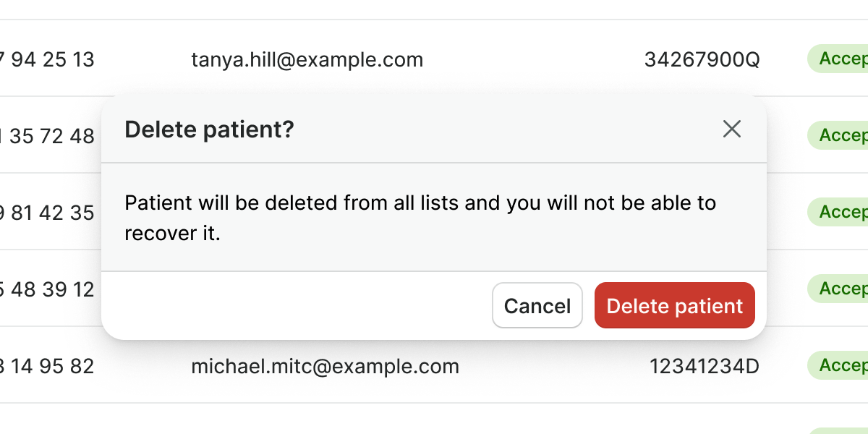Select the michael.mitc@example.com email cell
868x434 pixels.
(325, 366)
